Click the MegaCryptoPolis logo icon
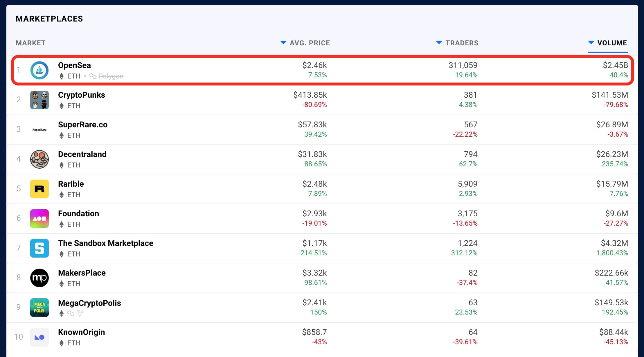The height and width of the screenshot is (357, 644). coord(39,308)
